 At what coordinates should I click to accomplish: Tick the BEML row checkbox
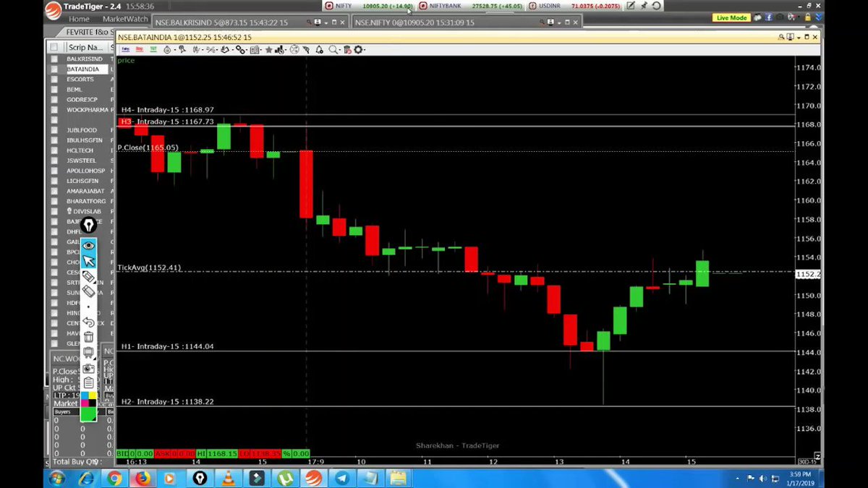click(x=54, y=90)
